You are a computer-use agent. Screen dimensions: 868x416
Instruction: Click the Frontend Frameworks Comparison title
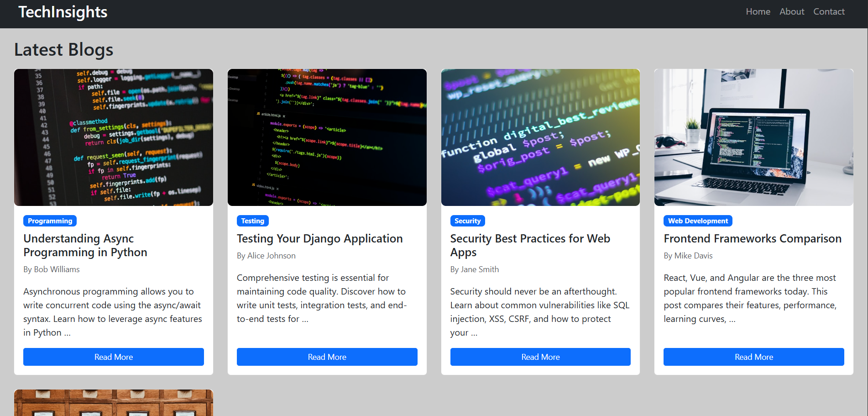coord(752,239)
